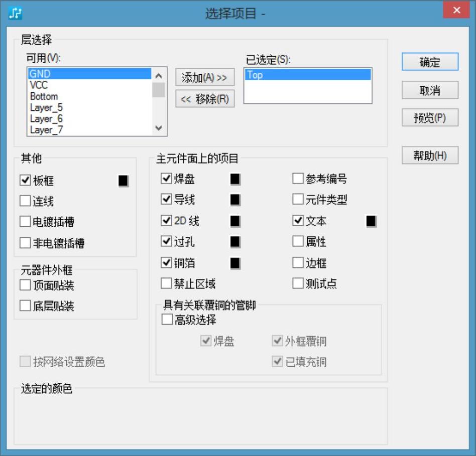Uncheck the 铜箔 checkbox
Screen dimensions: 476x456
(166, 262)
